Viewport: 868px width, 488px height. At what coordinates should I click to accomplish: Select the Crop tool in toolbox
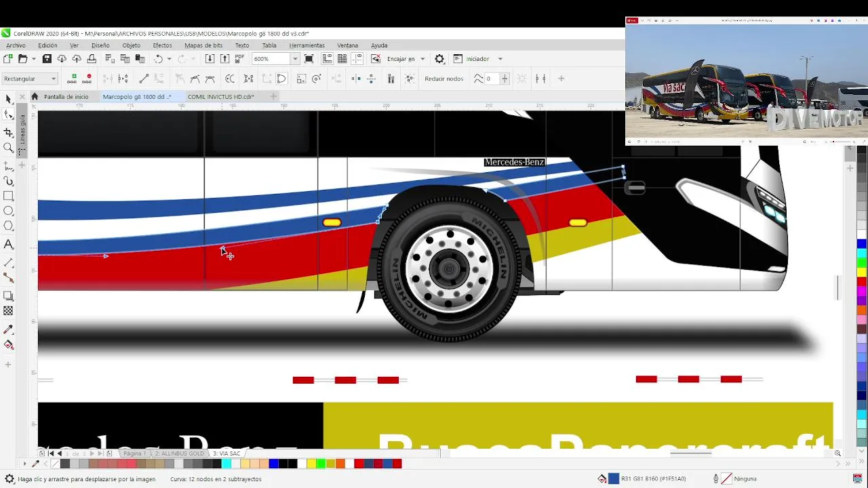click(8, 132)
